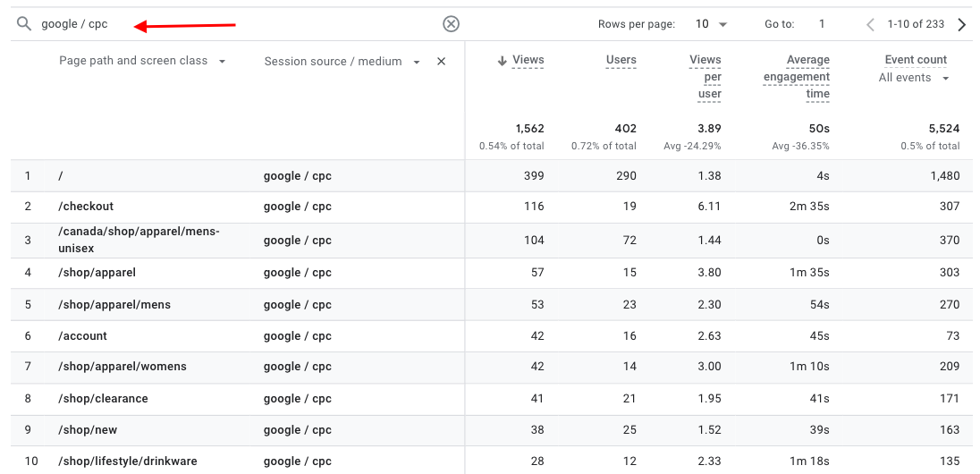This screenshot has height=474, width=980.
Task: Click the Event count column header
Action: pos(915,60)
